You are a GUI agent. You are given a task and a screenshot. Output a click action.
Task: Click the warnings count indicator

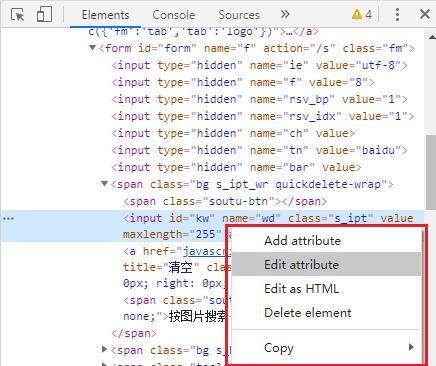pos(362,14)
